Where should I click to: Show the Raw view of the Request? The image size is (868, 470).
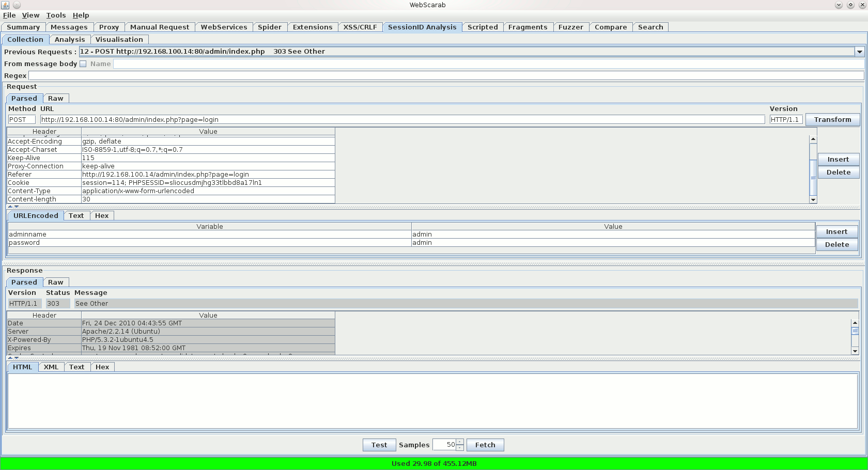coord(55,99)
